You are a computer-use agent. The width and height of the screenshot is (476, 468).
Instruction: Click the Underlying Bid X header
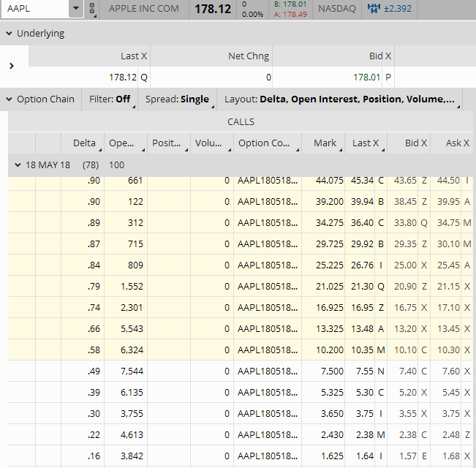(x=333, y=56)
